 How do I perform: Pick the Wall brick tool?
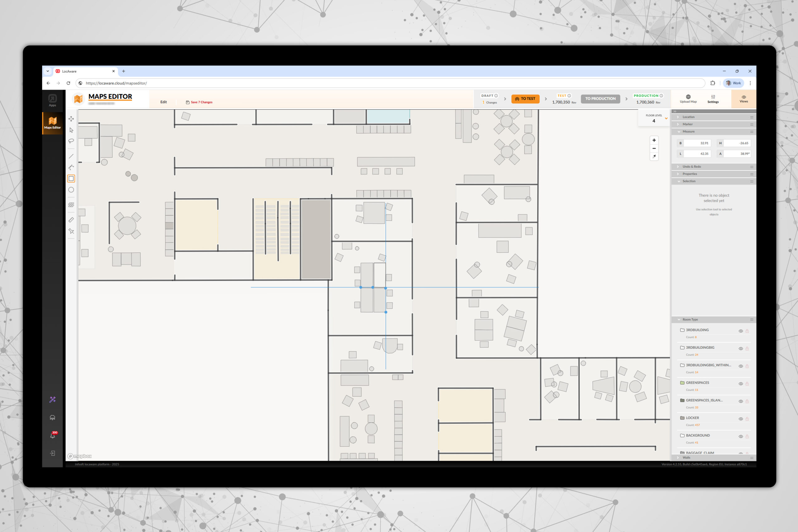71,204
